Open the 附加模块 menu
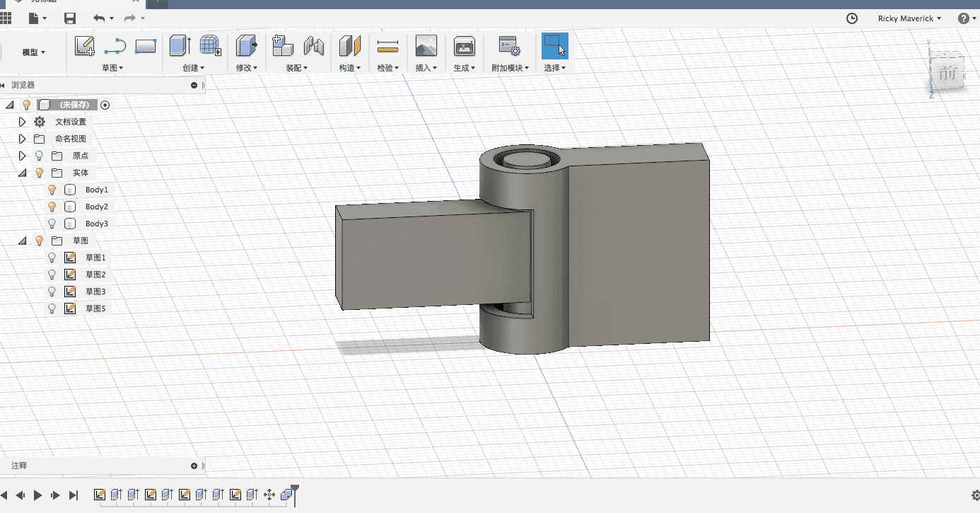The height and width of the screenshot is (513, 980). coord(511,68)
